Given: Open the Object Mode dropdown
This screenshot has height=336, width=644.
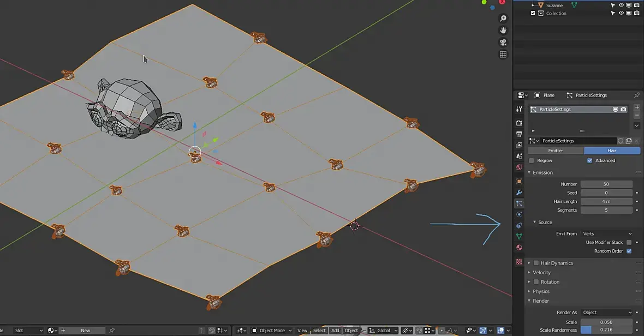Looking at the screenshot, I should [271, 330].
